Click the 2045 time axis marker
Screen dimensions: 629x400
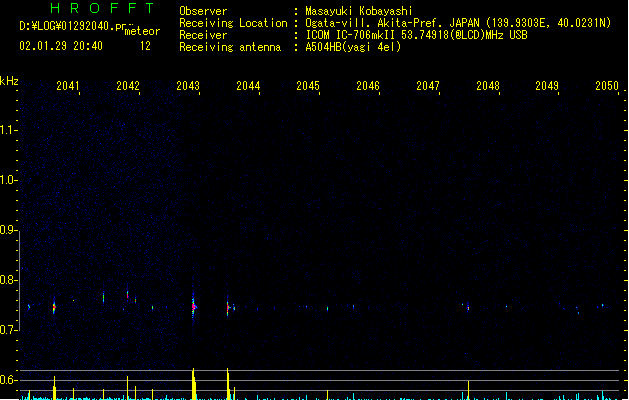pyautogui.click(x=308, y=85)
